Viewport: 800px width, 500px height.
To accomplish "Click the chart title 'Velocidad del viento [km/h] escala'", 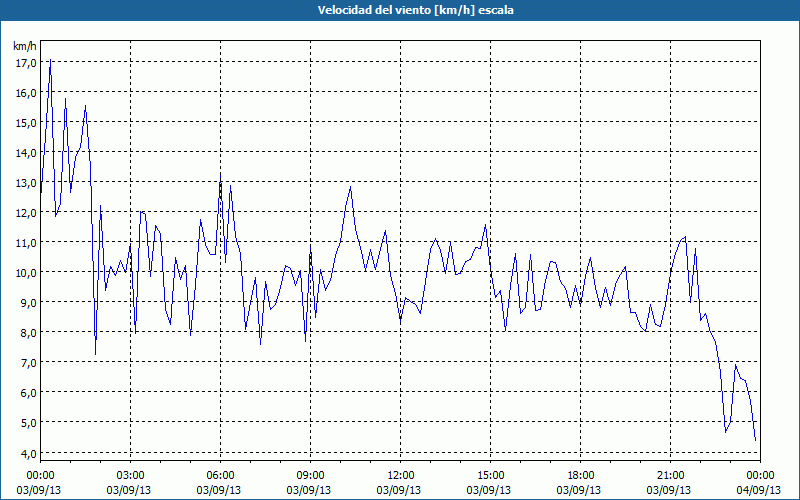I will coord(415,10).
